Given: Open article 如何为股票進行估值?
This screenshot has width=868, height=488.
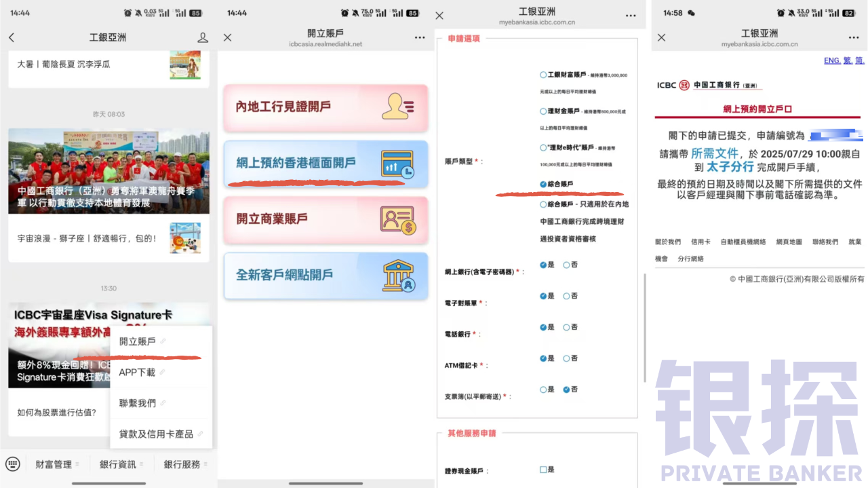Looking at the screenshot, I should click(56, 412).
